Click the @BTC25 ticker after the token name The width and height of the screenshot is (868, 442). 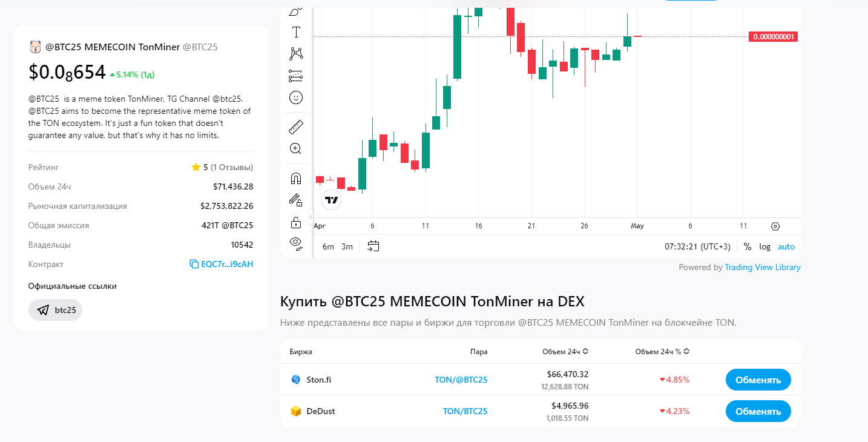click(200, 47)
